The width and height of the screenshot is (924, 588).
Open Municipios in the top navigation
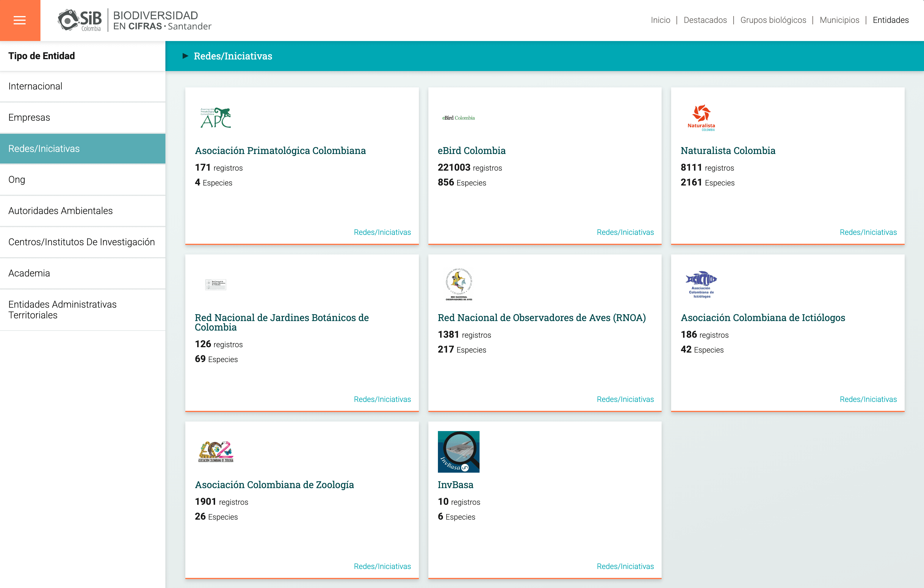[840, 20]
